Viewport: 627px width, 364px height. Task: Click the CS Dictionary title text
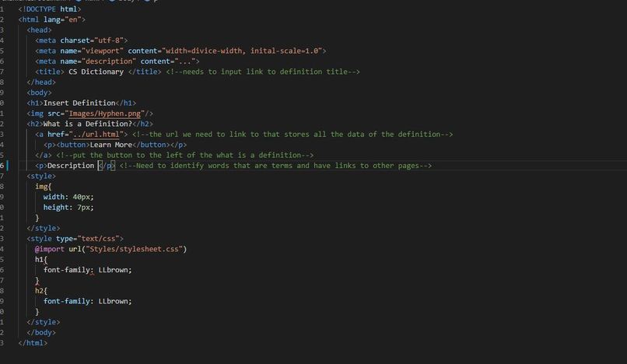(96, 72)
